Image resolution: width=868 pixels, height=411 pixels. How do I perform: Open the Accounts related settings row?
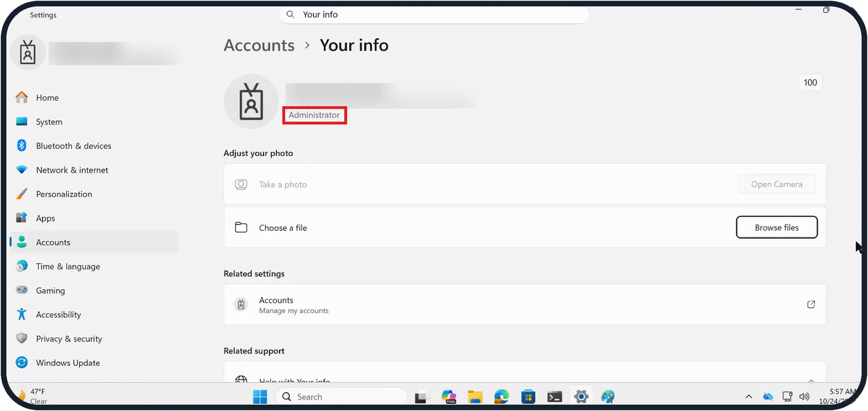(x=525, y=304)
